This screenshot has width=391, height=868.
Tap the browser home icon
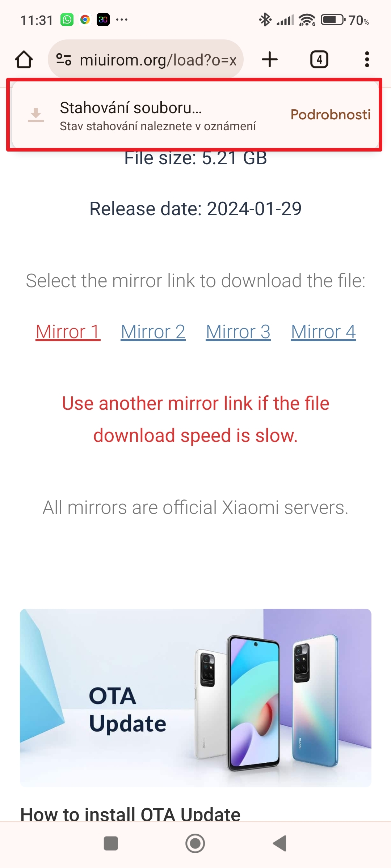pos(24,60)
